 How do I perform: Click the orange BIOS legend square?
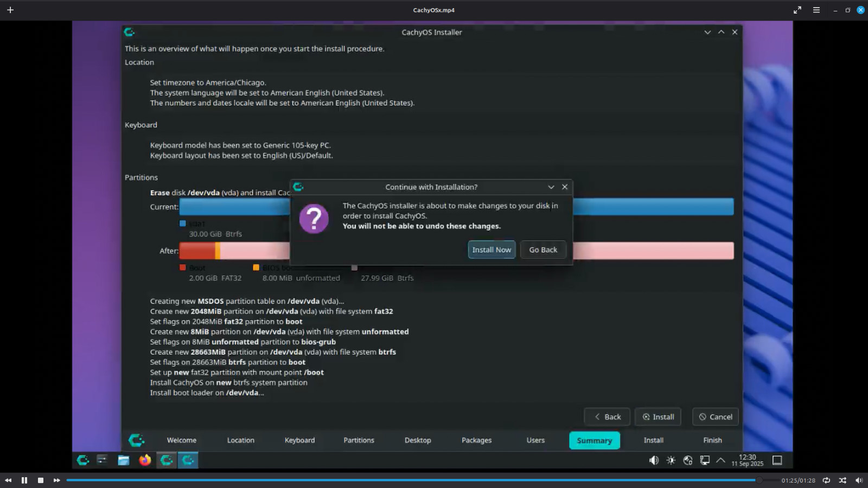point(256,267)
